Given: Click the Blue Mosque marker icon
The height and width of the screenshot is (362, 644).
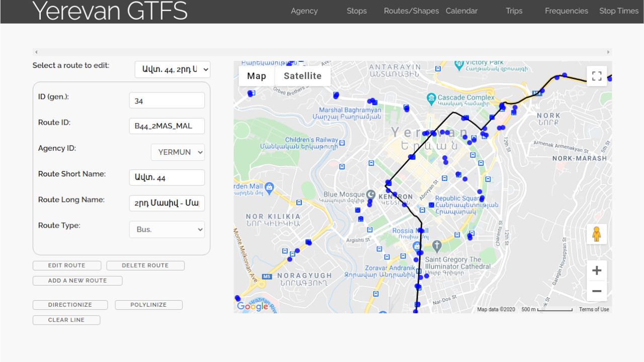Looking at the screenshot, I should coord(371,195).
